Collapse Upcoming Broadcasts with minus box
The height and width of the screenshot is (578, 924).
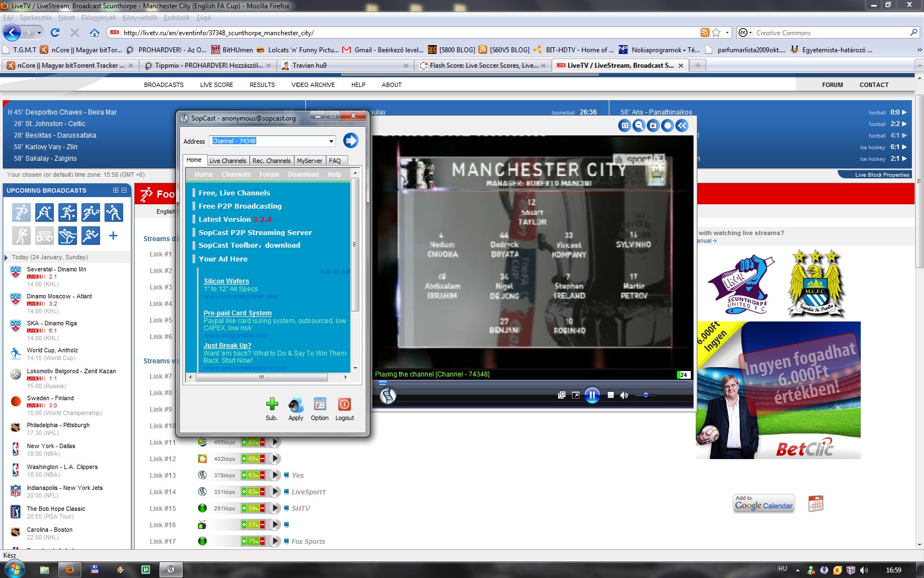(124, 190)
